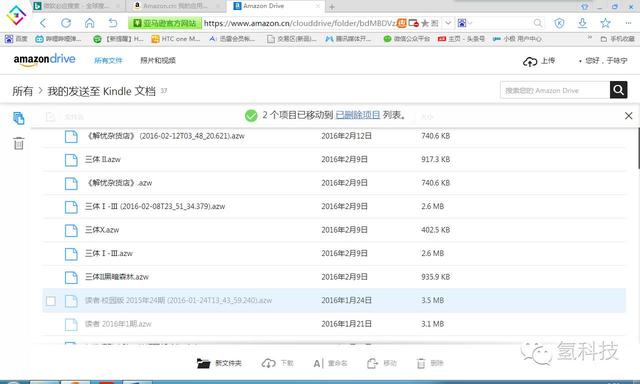Expand the bookmarks bar overflow chevron
Screen dimensions: 640x384
[589, 38]
